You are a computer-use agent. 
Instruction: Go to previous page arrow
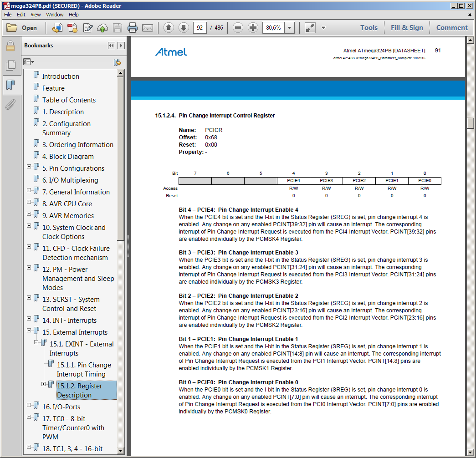(169, 28)
